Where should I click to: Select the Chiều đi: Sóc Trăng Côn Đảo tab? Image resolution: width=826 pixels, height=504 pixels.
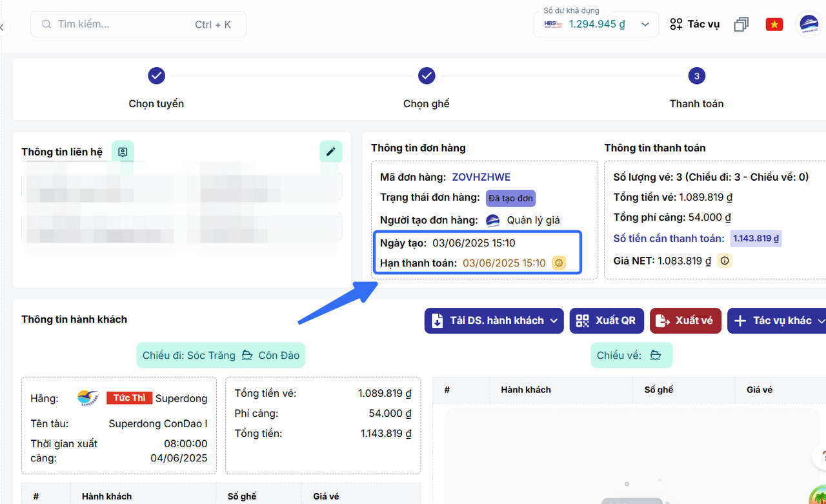coord(221,356)
